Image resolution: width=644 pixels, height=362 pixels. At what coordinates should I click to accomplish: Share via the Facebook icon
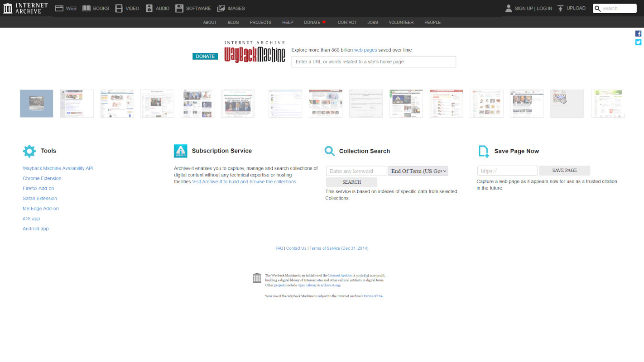tap(638, 33)
